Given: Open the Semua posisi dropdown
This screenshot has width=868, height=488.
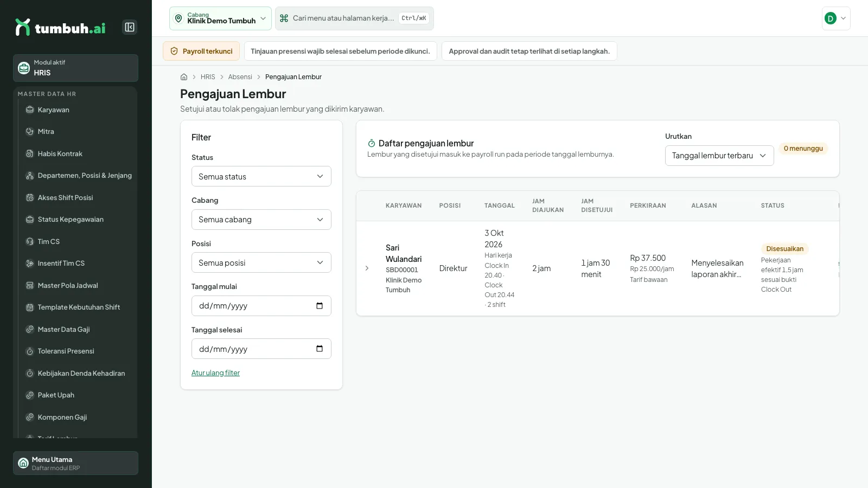Looking at the screenshot, I should click(x=261, y=262).
